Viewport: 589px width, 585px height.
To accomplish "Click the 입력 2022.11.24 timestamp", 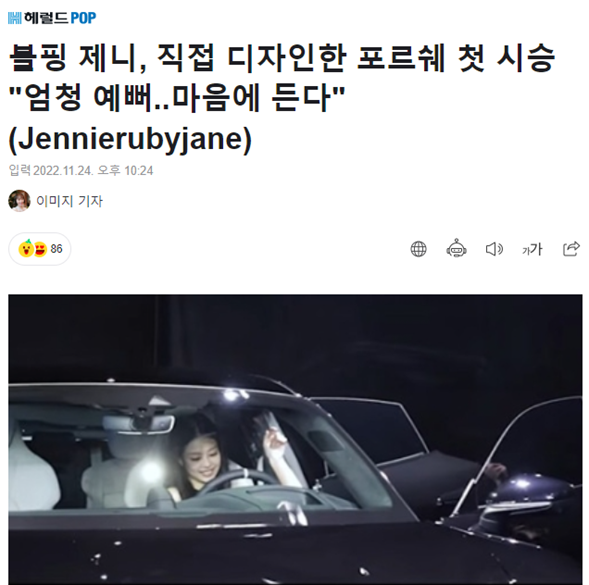I will (x=81, y=171).
